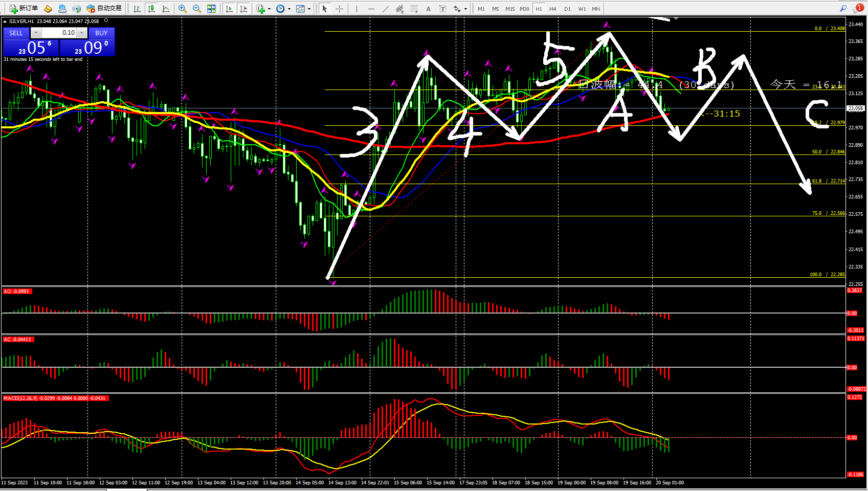Image resolution: width=868 pixels, height=491 pixels.
Task: Click the buy price 23.09 panel
Action: tap(87, 48)
